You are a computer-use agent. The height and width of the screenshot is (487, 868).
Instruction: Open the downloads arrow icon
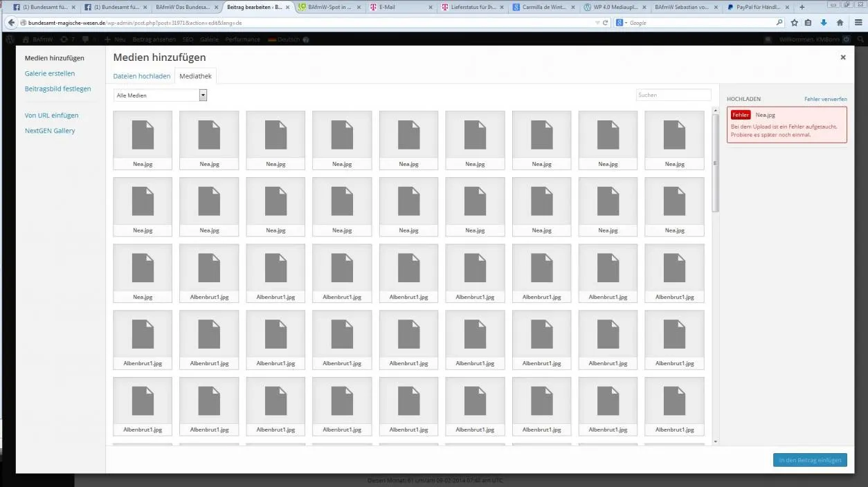824,22
